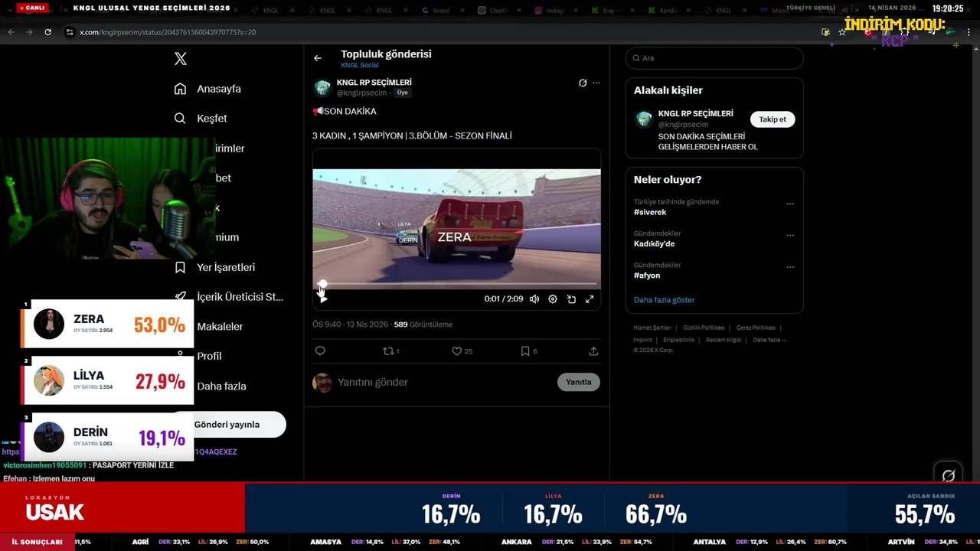Screen dimensions: 980x551
Task: Share the post with the share icon
Action: (593, 351)
